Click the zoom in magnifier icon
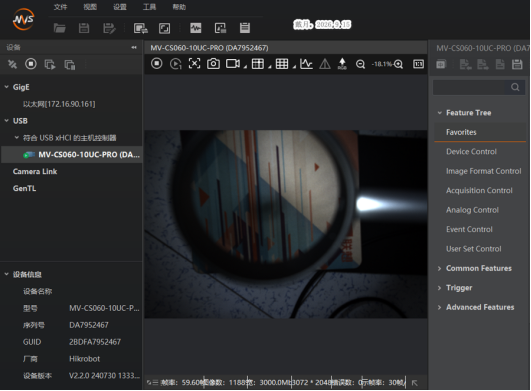The image size is (531, 391). tap(398, 64)
